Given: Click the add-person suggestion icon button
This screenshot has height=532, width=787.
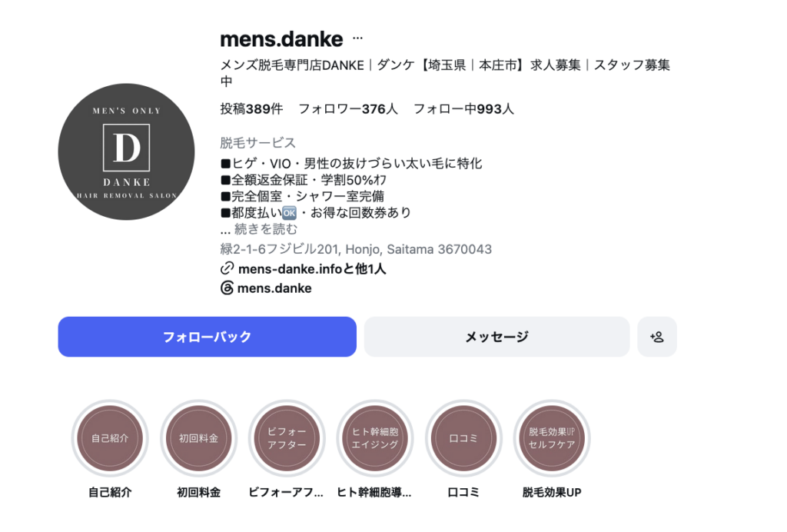Looking at the screenshot, I should (x=657, y=337).
